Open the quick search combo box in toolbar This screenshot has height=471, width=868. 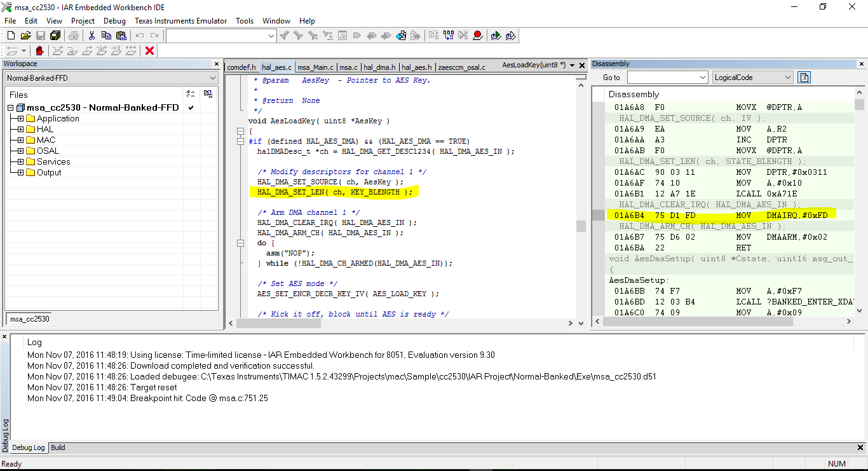221,36
